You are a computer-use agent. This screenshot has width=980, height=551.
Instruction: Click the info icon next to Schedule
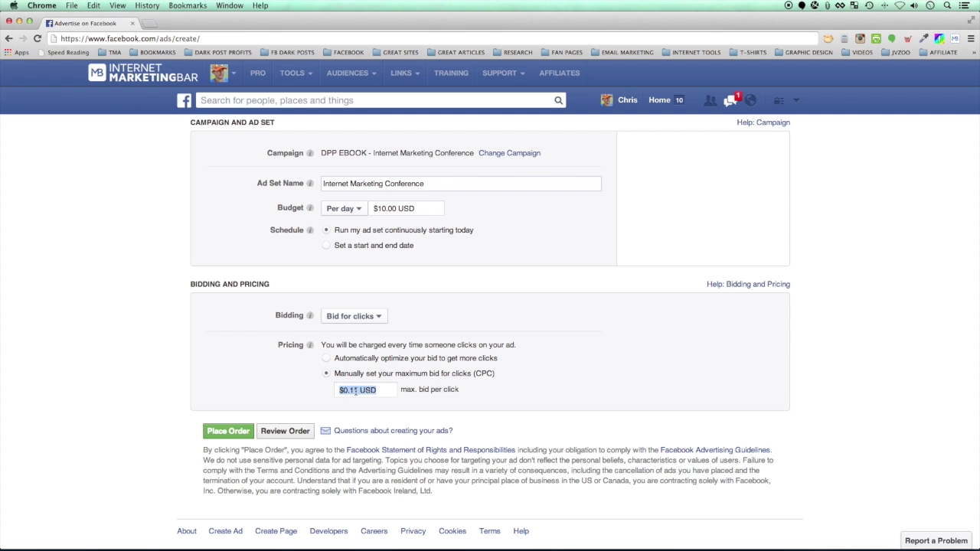point(310,230)
